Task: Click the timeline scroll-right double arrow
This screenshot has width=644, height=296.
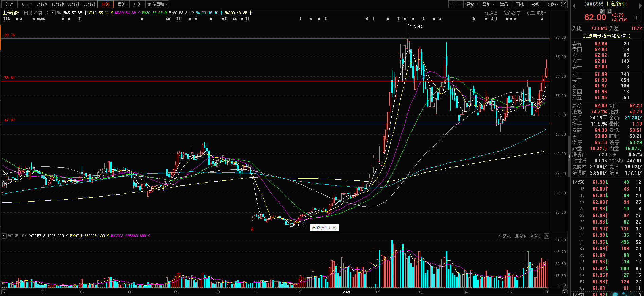Action: pos(565,292)
